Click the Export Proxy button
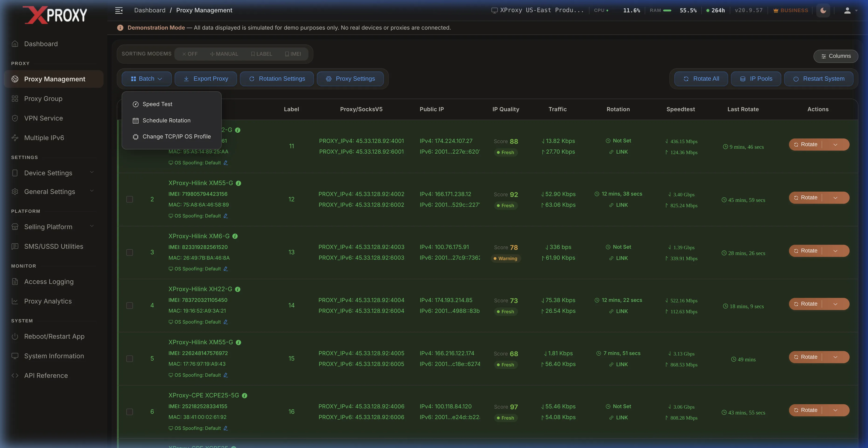Screen dimensions: 868x448 point(206,79)
